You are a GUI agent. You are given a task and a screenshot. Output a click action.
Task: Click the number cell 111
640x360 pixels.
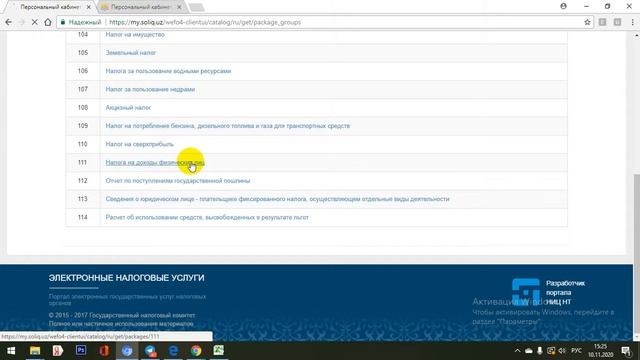click(x=82, y=162)
